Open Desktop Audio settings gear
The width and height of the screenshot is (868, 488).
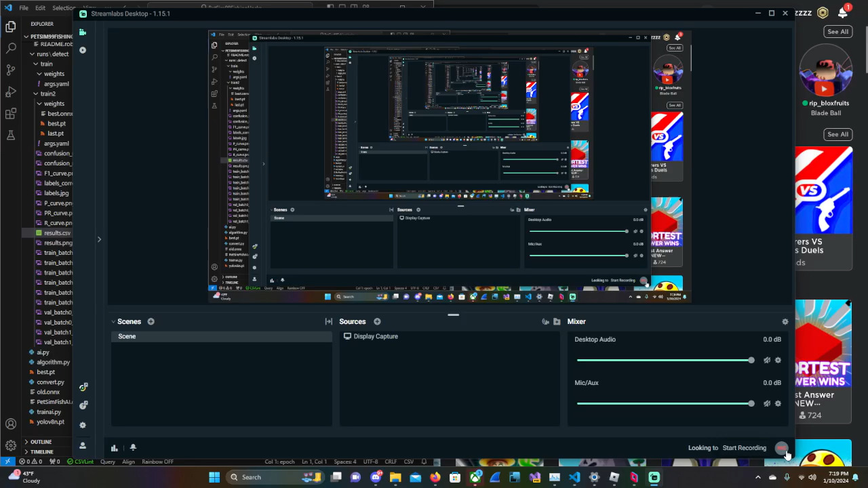point(778,361)
